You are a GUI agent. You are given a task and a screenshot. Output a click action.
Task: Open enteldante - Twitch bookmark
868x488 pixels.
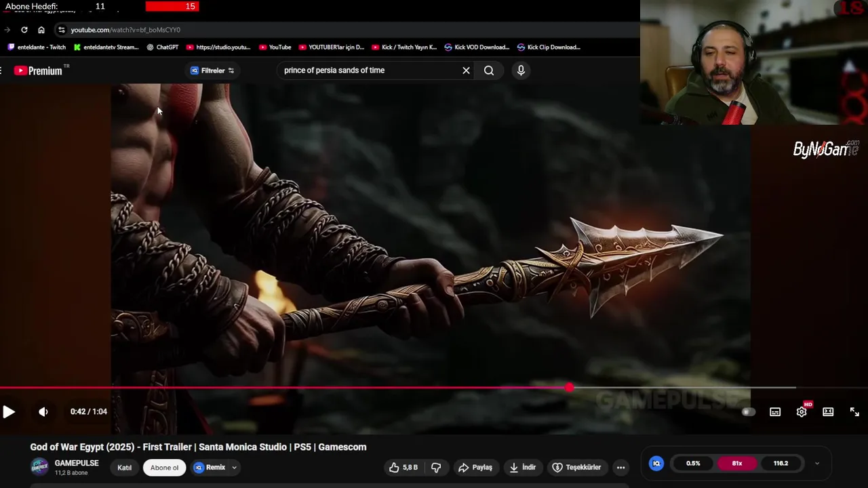click(37, 47)
